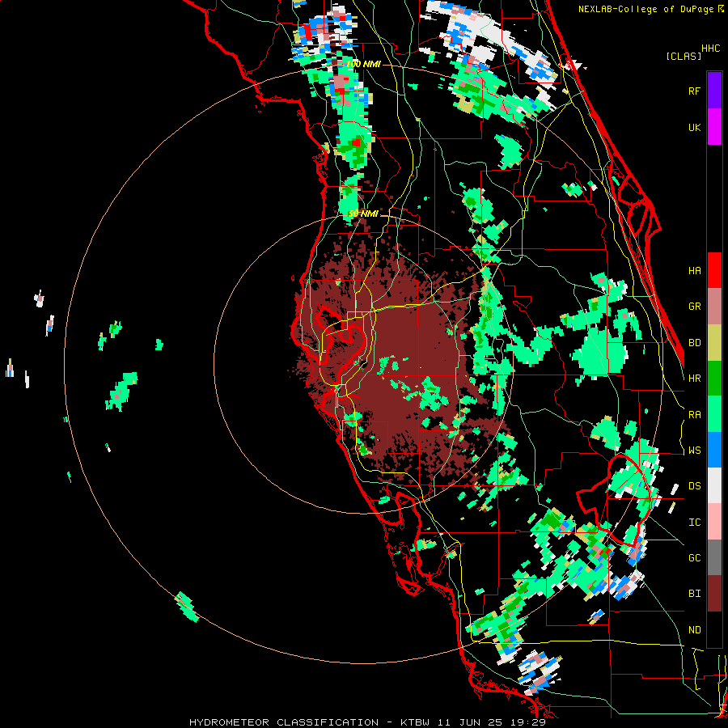Click the RA legend label
The image size is (728, 728).
pos(694,415)
